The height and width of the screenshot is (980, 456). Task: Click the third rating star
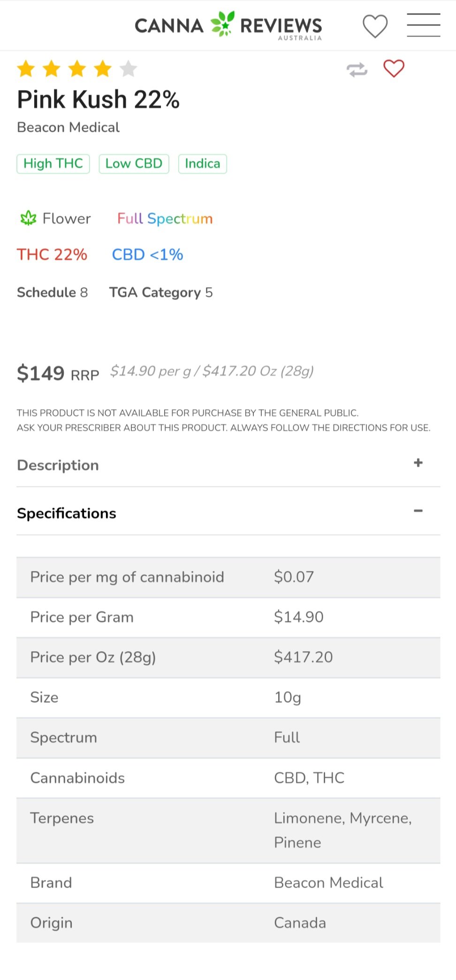[x=77, y=69]
